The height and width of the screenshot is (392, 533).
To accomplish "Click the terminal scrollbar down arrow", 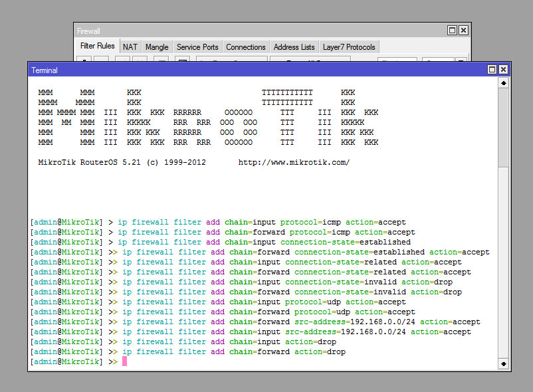I will tap(503, 363).
